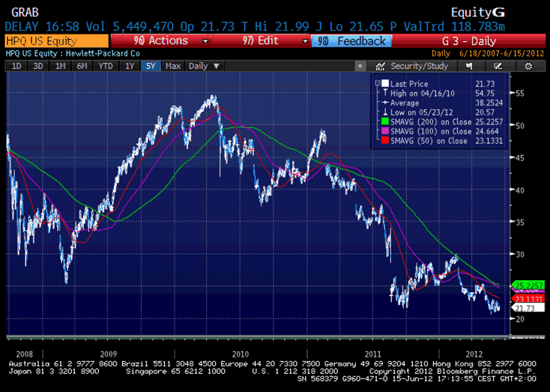This screenshot has height=392, width=550.
Task: Click the 2008 x-axis year label
Action: point(24,354)
